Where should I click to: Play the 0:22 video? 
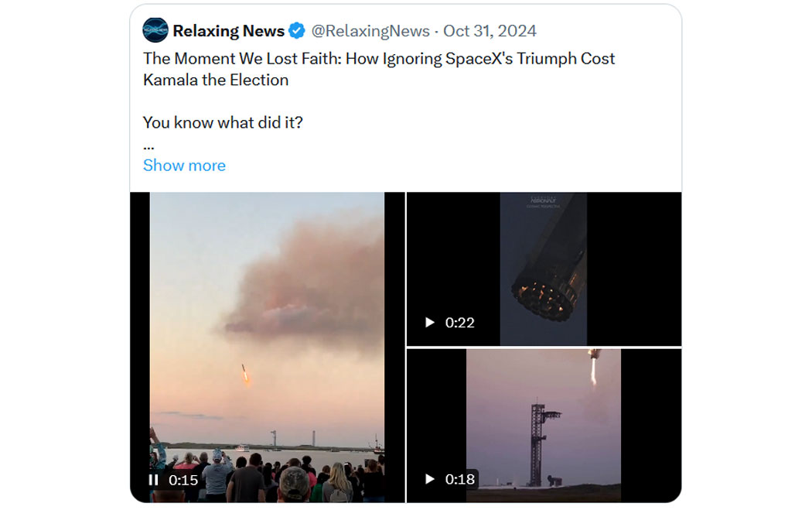pos(430,322)
